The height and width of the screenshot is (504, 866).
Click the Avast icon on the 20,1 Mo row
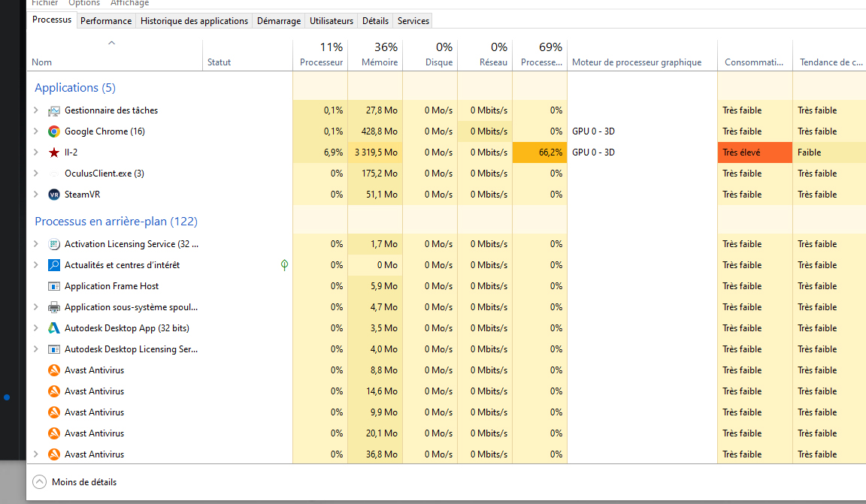pos(53,433)
